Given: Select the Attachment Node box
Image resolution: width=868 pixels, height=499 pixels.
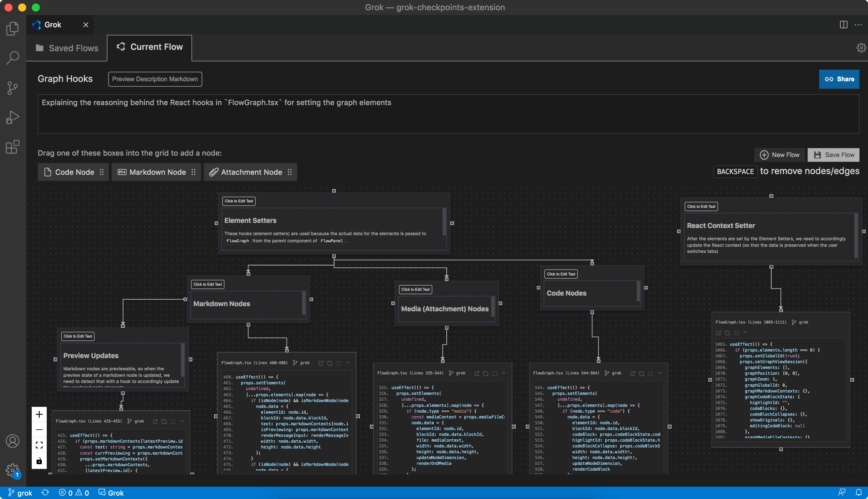Looking at the screenshot, I should click(x=250, y=172).
